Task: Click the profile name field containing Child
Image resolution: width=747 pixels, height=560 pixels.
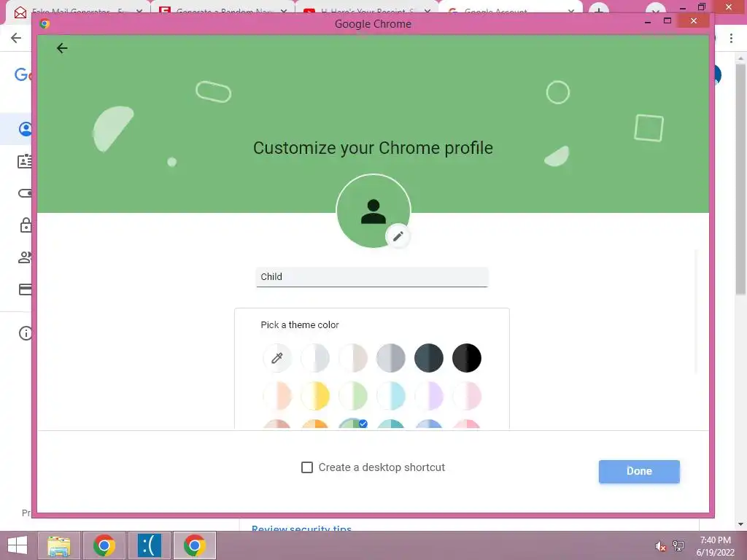Action: 372,277
